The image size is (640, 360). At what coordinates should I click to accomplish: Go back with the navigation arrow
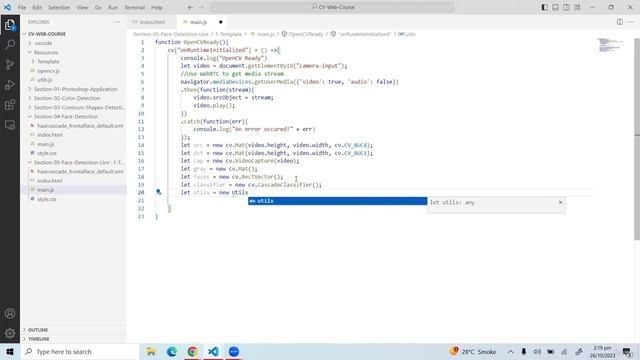click(191, 7)
